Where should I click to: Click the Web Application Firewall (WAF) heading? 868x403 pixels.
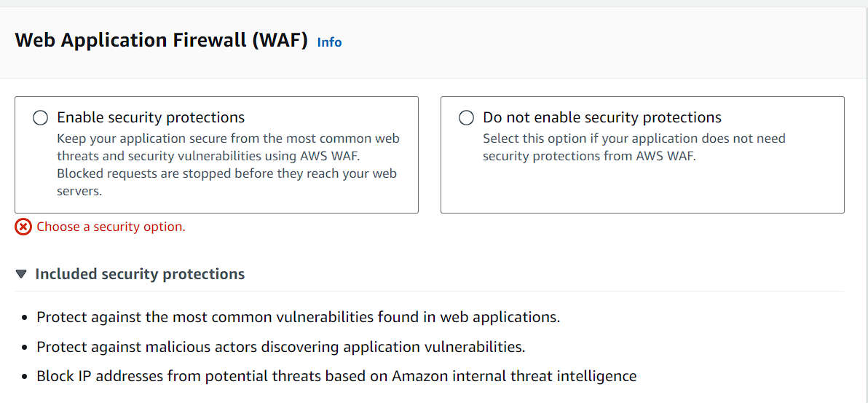point(161,41)
